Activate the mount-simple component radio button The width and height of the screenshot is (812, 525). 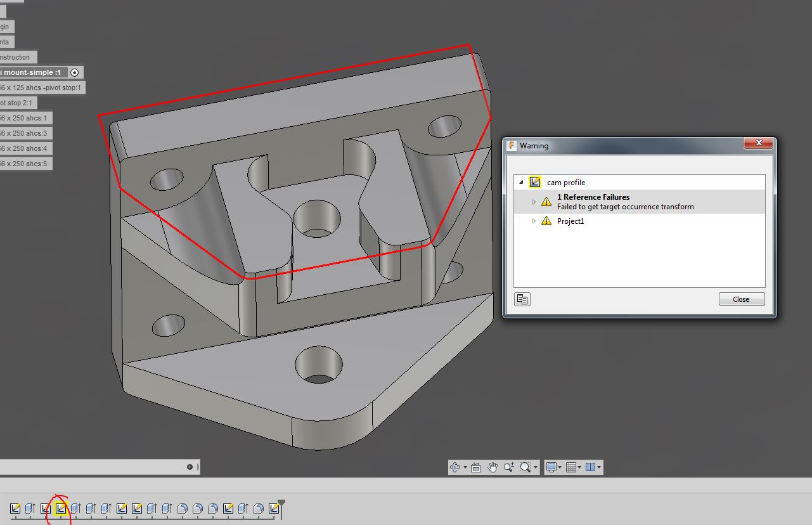[x=74, y=72]
